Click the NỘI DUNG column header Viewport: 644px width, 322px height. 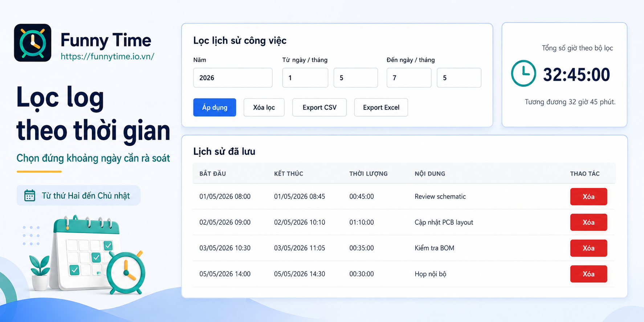point(430,174)
